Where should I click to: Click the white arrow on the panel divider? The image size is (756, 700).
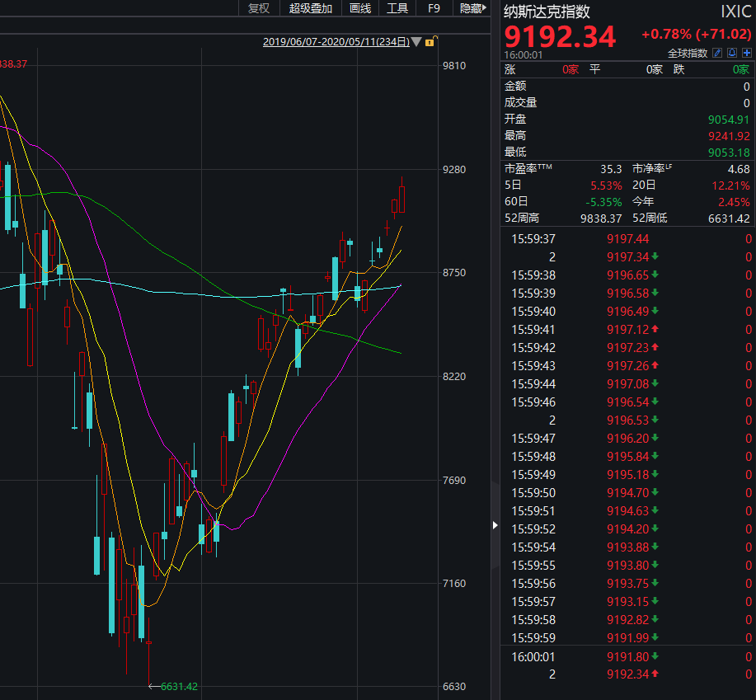point(495,525)
